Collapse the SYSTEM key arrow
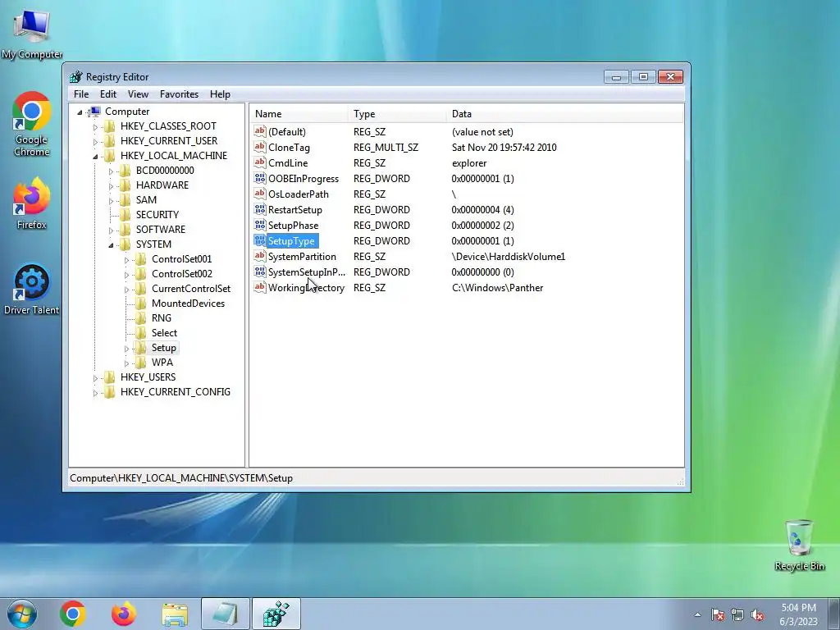The width and height of the screenshot is (840, 630). (x=111, y=244)
